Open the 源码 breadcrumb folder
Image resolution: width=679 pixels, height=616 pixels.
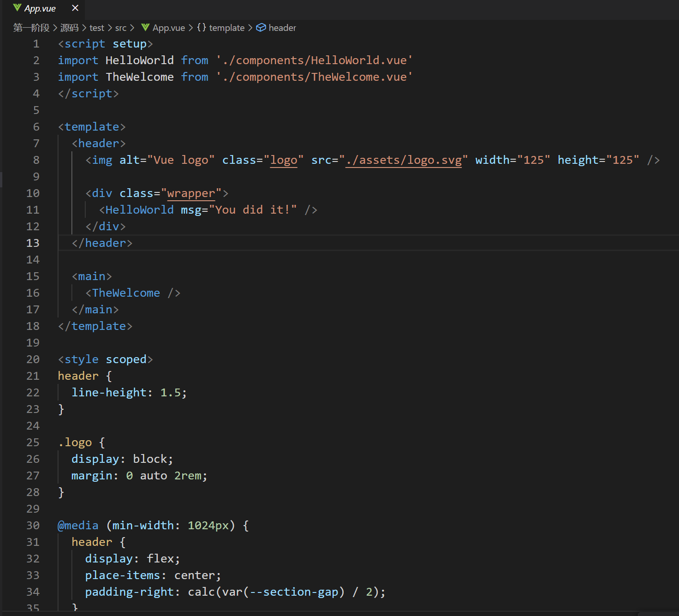(69, 28)
